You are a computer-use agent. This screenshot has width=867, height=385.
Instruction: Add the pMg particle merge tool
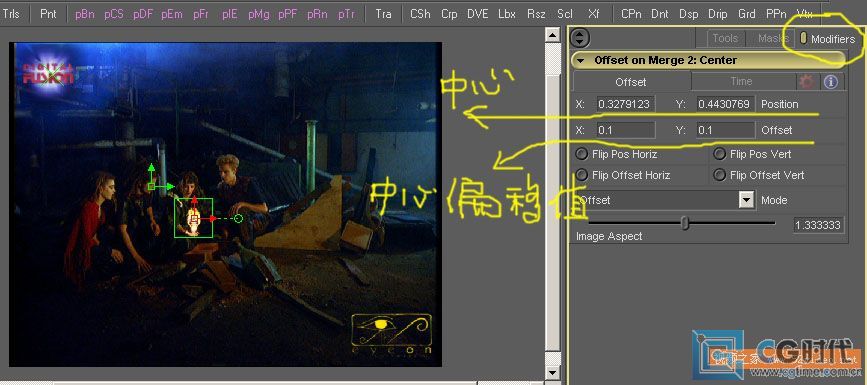tap(259, 14)
